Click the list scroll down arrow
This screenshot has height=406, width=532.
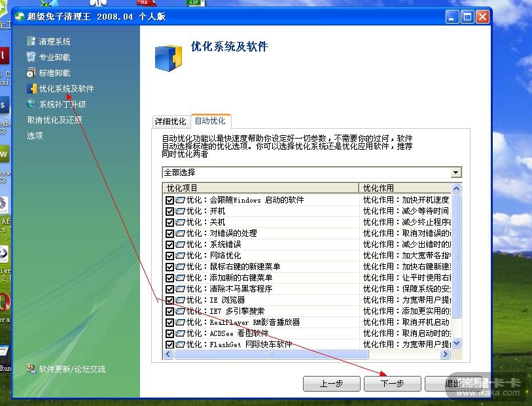(457, 343)
